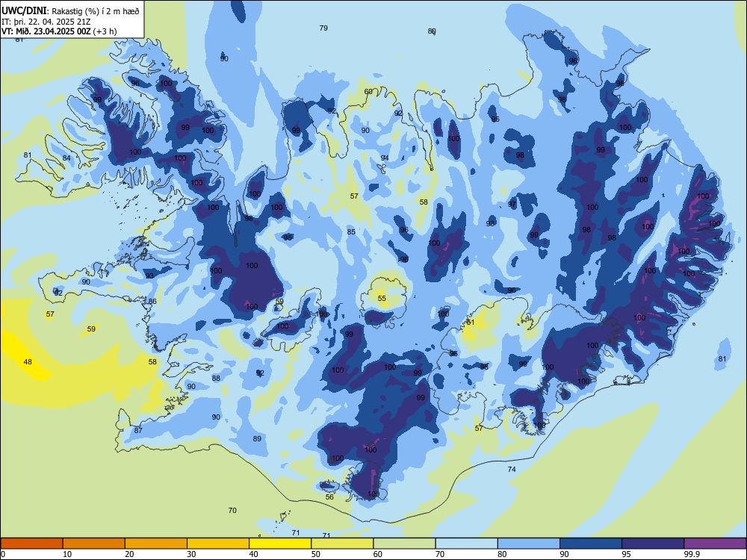747x560 pixels.
Task: Click the map value 87 on southwest peninsula
Action: tap(138, 431)
